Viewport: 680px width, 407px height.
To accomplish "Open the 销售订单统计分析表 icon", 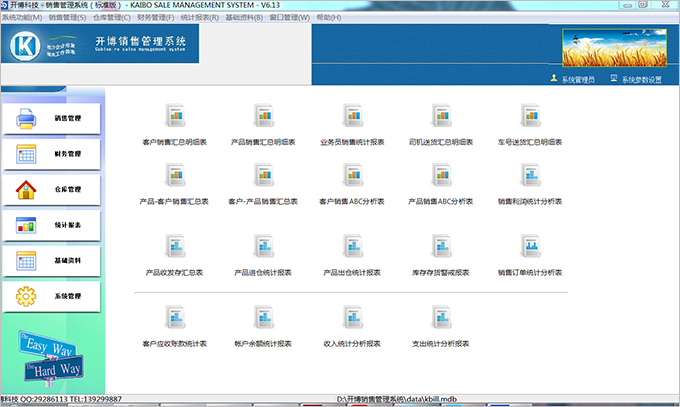I will click(530, 246).
